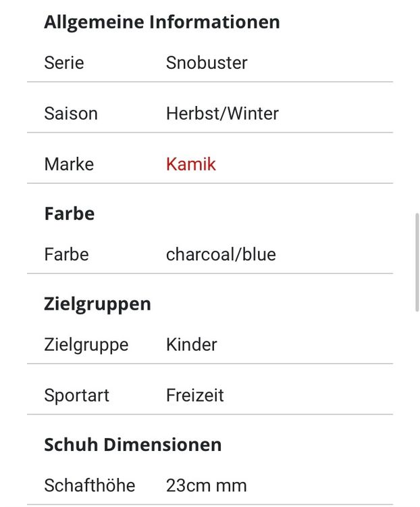Click the Snobuster series value
This screenshot has width=420, height=507.
[x=207, y=63]
